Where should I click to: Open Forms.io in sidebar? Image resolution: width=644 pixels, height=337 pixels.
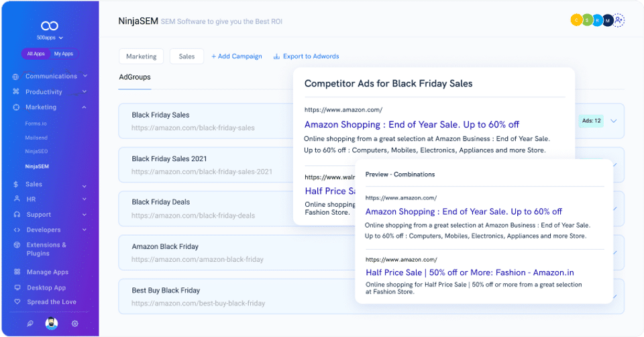tap(36, 124)
